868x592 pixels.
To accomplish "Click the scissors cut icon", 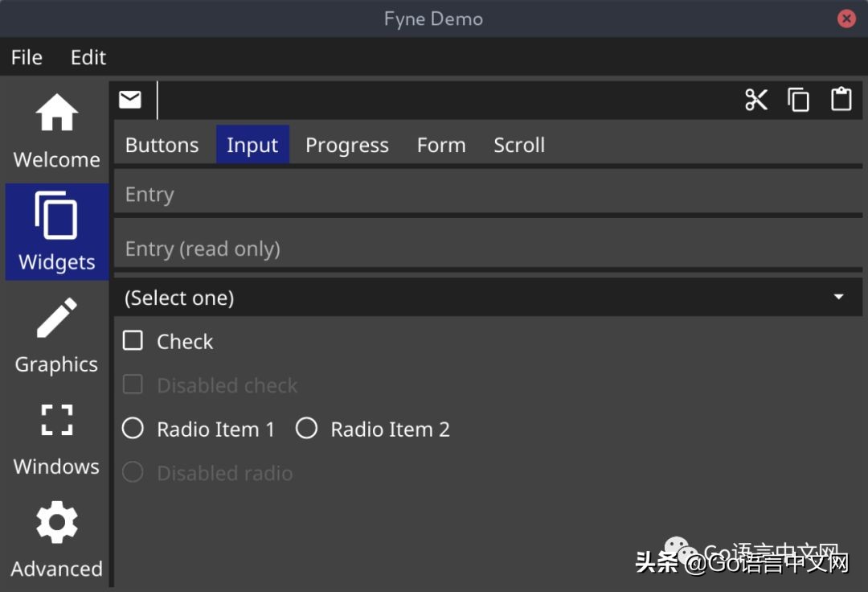I will 756,100.
